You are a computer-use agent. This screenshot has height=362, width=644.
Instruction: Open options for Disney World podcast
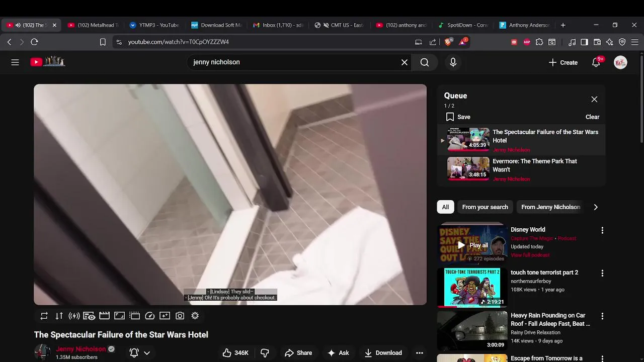pyautogui.click(x=602, y=230)
